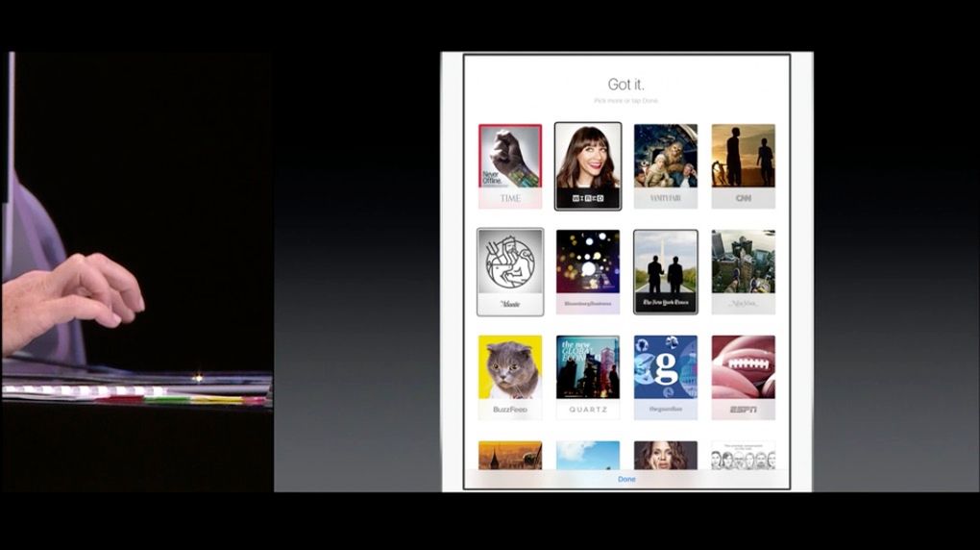Screen dimensions: 980x550
Task: Tap the Done button
Action: (626, 479)
